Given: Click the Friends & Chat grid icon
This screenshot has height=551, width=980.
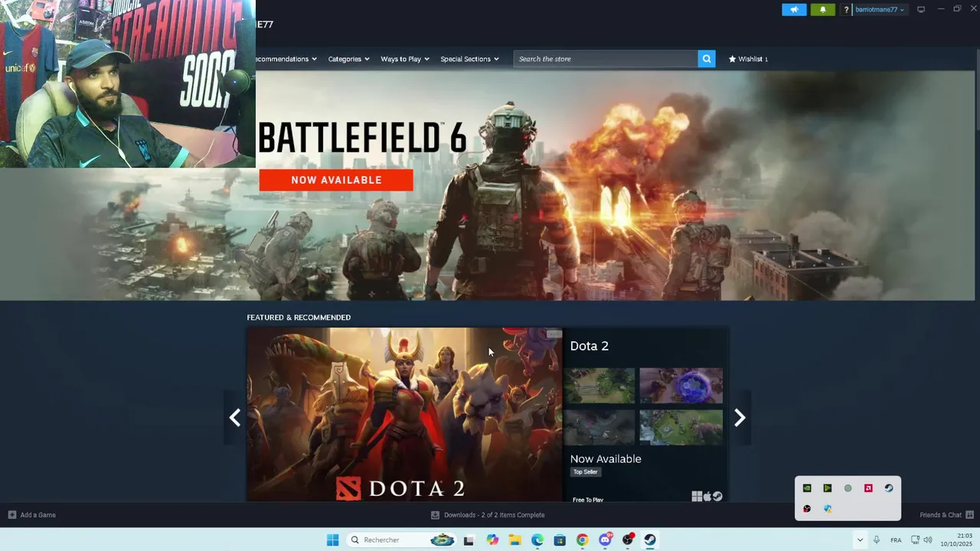Looking at the screenshot, I should 970,515.
